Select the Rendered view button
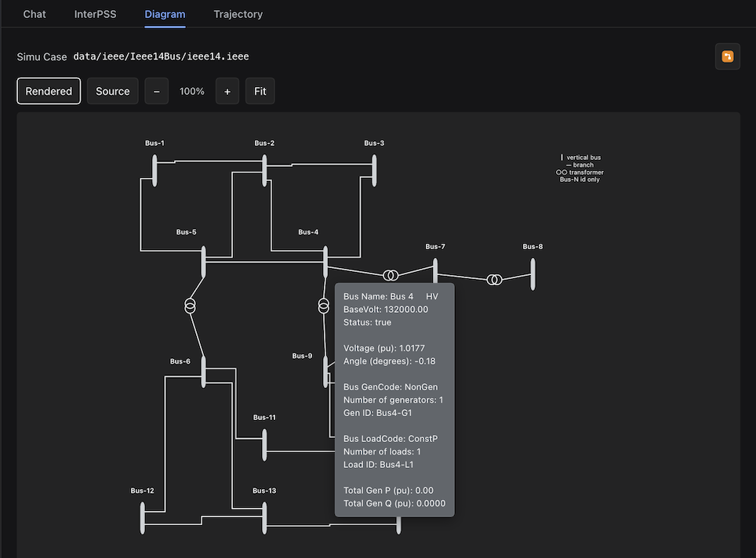The height and width of the screenshot is (558, 756). click(49, 91)
